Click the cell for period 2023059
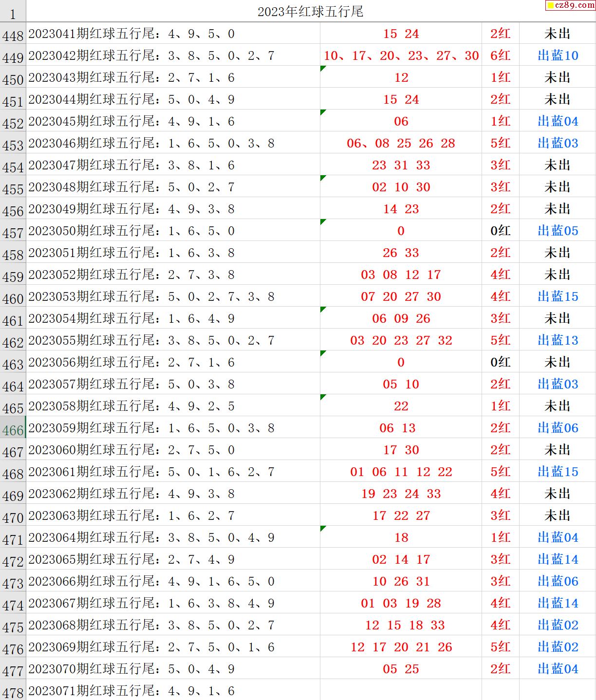The height and width of the screenshot is (700, 596). (173, 428)
